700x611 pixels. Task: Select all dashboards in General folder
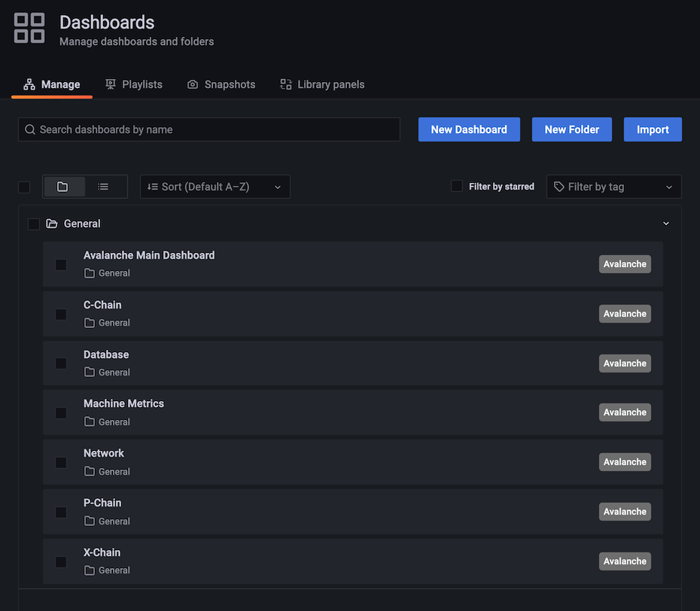pyautogui.click(x=34, y=223)
